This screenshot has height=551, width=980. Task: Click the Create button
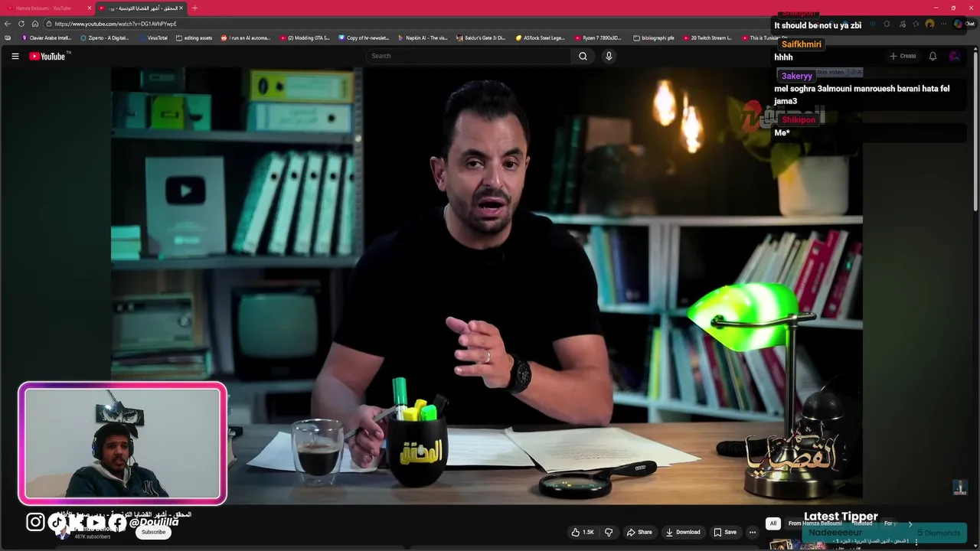pos(903,56)
